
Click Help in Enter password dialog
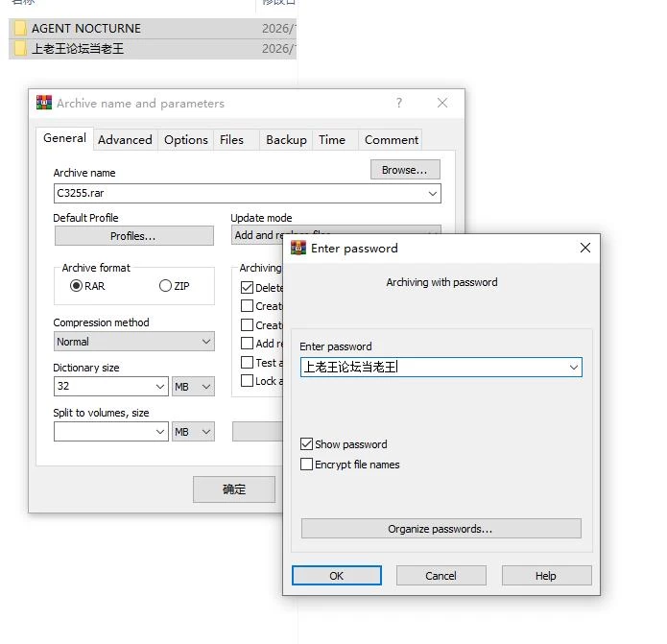547,576
